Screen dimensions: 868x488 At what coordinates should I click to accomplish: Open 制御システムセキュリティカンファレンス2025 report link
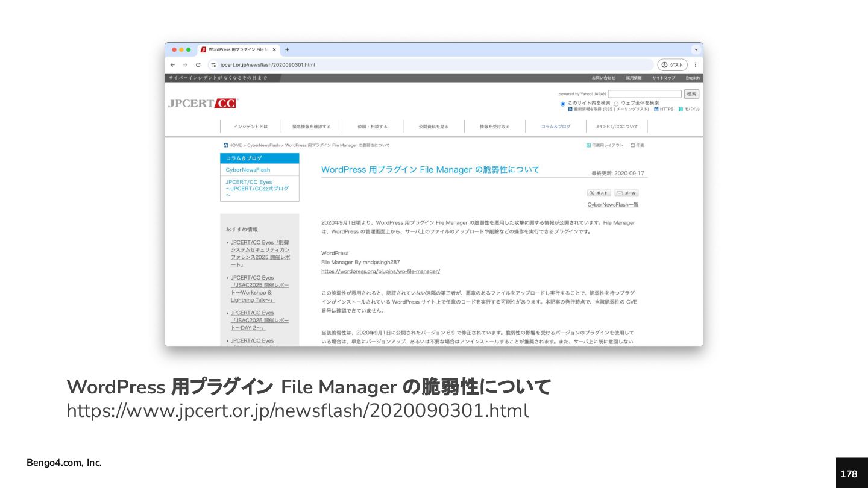click(260, 254)
